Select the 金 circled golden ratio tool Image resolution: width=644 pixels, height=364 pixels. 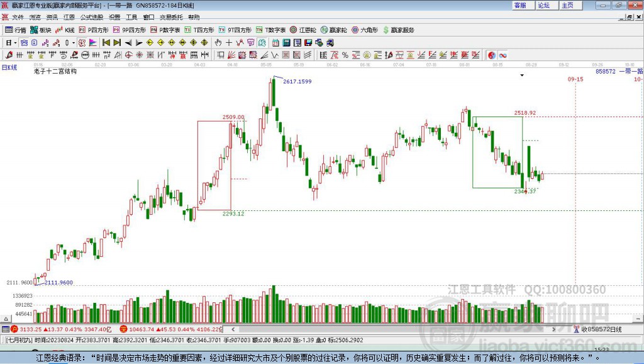pyautogui.click(x=367, y=55)
